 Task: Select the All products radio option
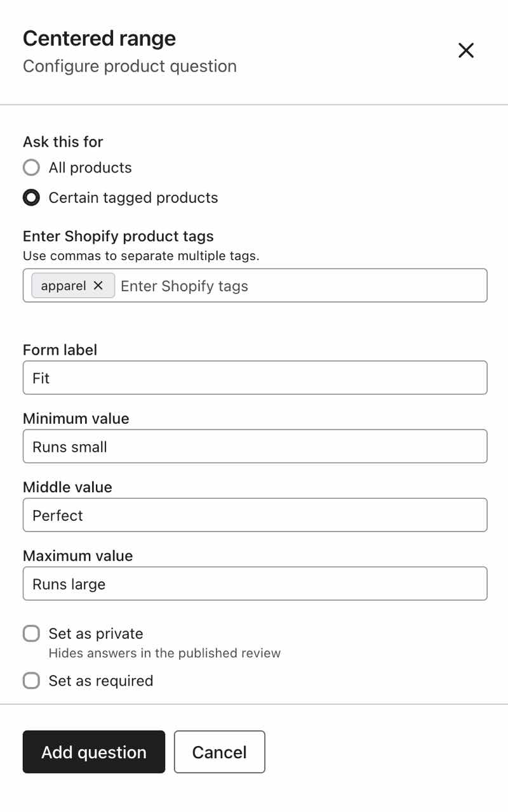(x=31, y=167)
